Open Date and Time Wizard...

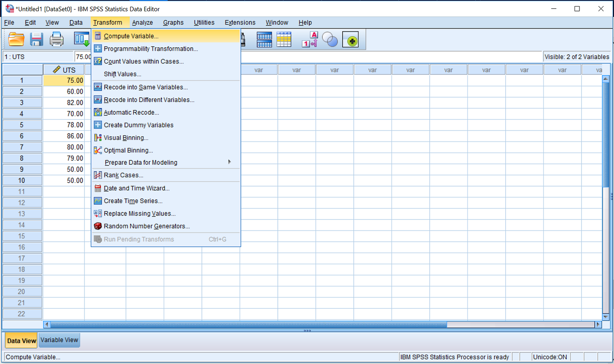166,188
